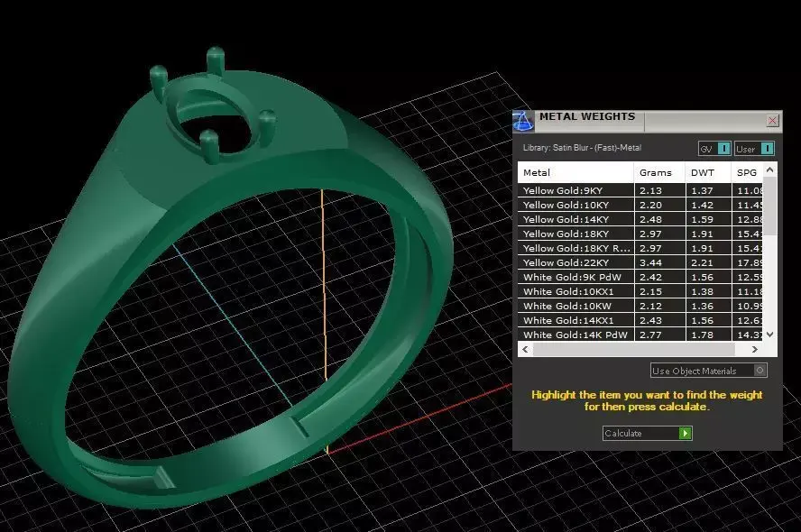This screenshot has width=801, height=532.
Task: Click the Metal column header
Action: [x=575, y=172]
